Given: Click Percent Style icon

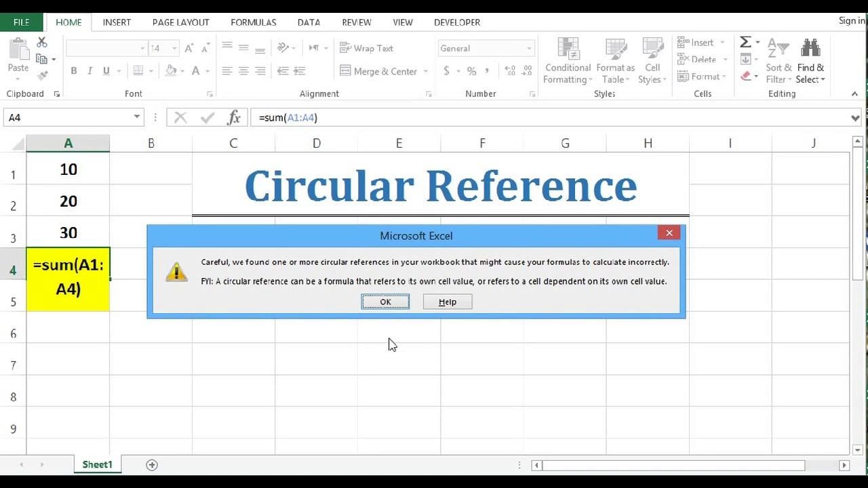Looking at the screenshot, I should 471,70.
